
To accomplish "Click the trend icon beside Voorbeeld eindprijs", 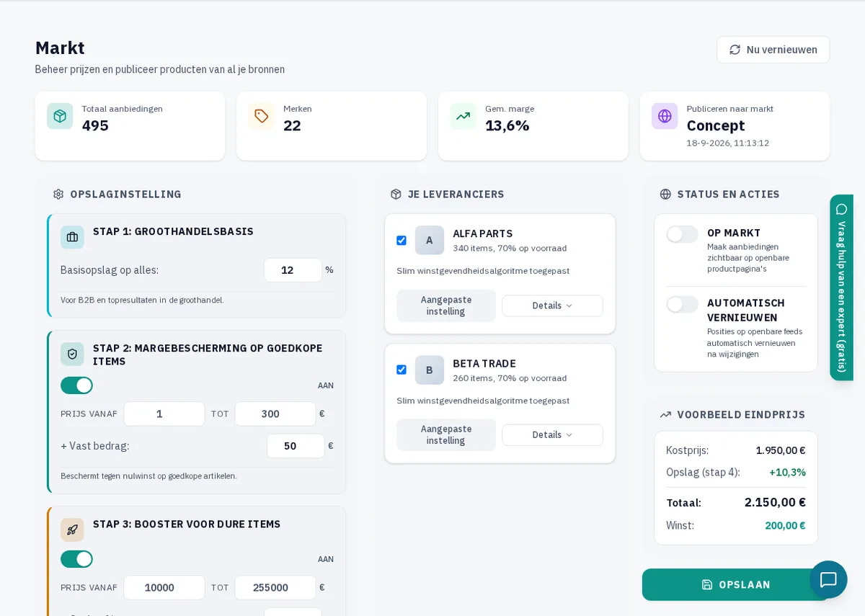I will click(665, 415).
